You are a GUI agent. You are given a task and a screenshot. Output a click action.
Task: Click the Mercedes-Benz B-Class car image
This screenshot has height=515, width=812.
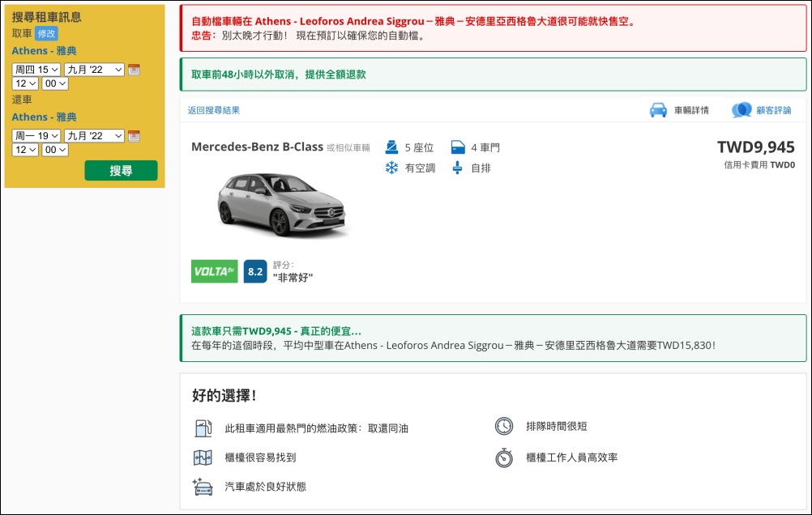[x=282, y=204]
